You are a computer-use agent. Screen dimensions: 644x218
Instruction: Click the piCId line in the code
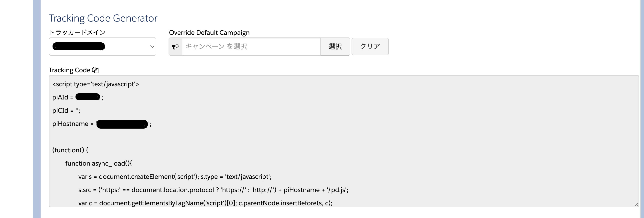66,110
